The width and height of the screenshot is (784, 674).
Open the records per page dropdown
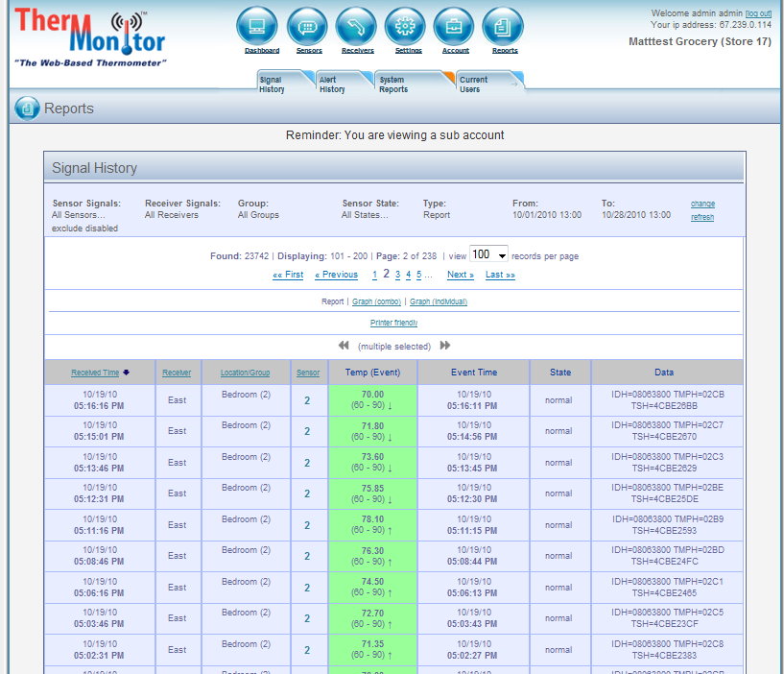tap(488, 255)
